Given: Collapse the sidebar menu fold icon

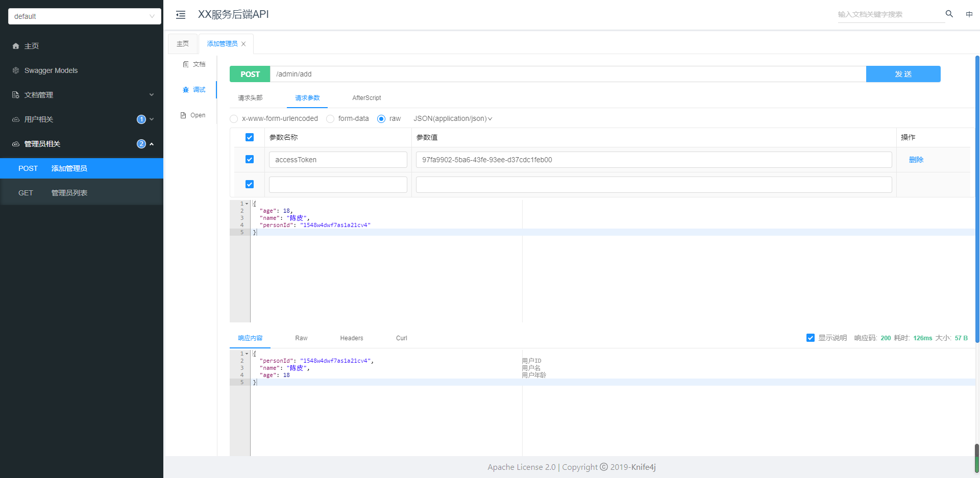Looking at the screenshot, I should coord(181,15).
